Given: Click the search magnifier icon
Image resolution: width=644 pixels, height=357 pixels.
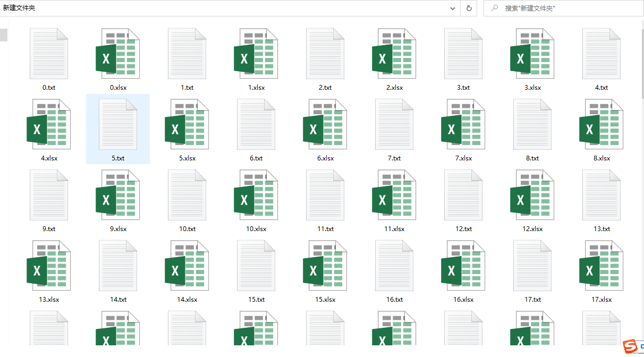Looking at the screenshot, I should point(495,8).
